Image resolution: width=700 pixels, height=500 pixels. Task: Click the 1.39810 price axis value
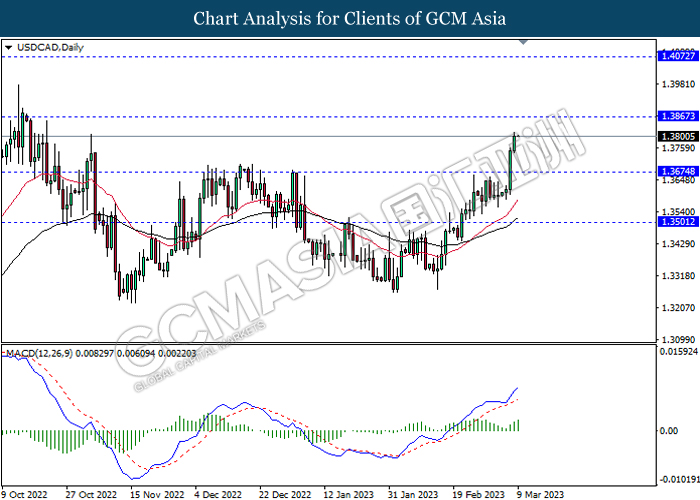(679, 84)
